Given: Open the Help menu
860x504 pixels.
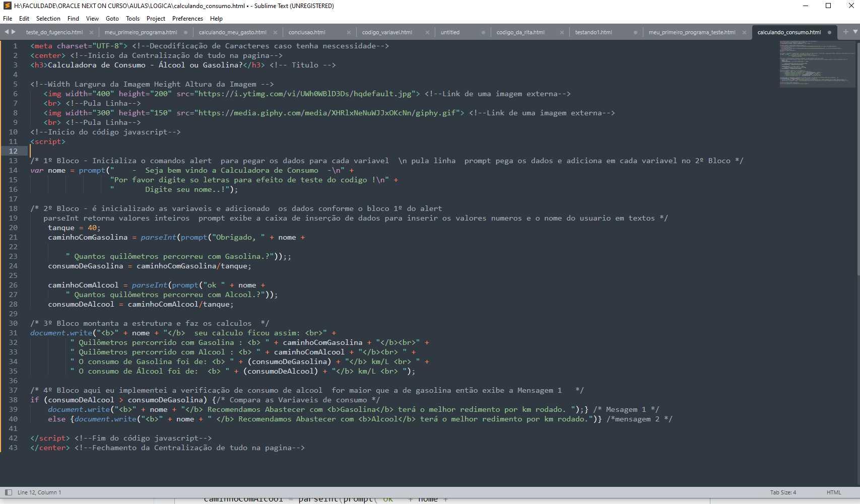Looking at the screenshot, I should coord(216,19).
